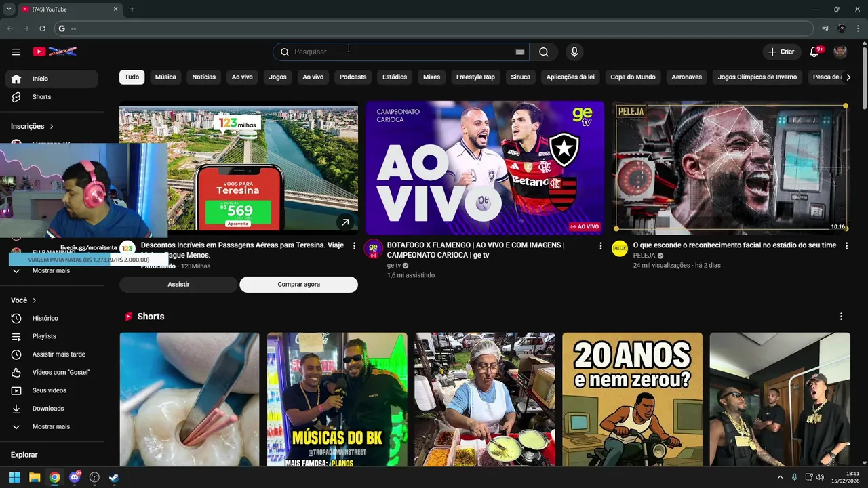Open the street food cook Short
The image size is (868, 488).
click(485, 399)
